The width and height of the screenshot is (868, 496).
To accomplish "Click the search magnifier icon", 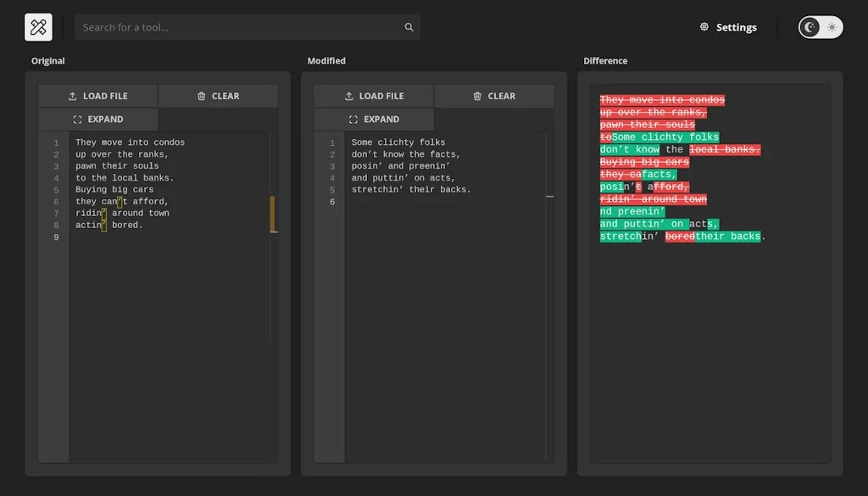I will (409, 27).
